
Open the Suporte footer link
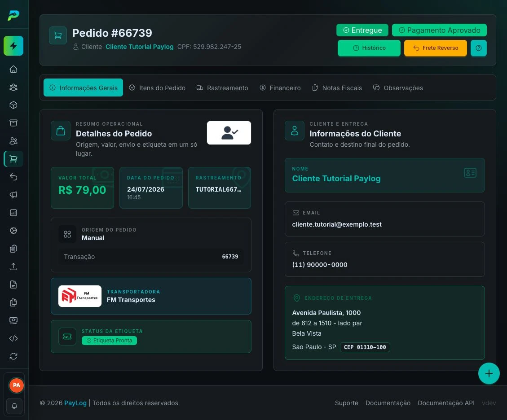tap(346, 403)
